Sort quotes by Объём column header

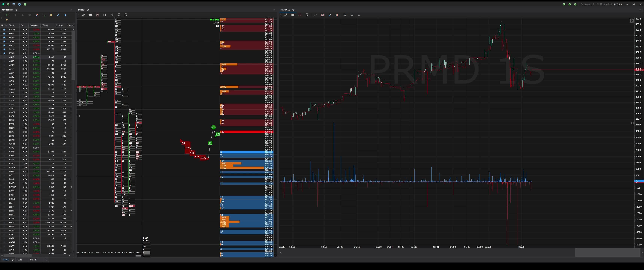coord(45,25)
